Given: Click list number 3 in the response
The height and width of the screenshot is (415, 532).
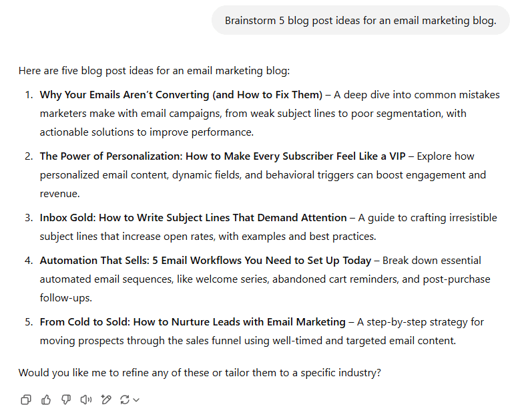Looking at the screenshot, I should point(29,218).
